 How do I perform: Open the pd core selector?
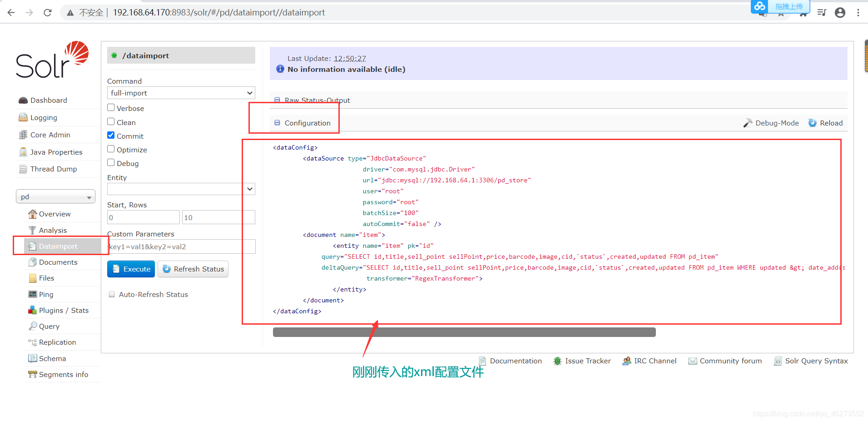click(55, 196)
